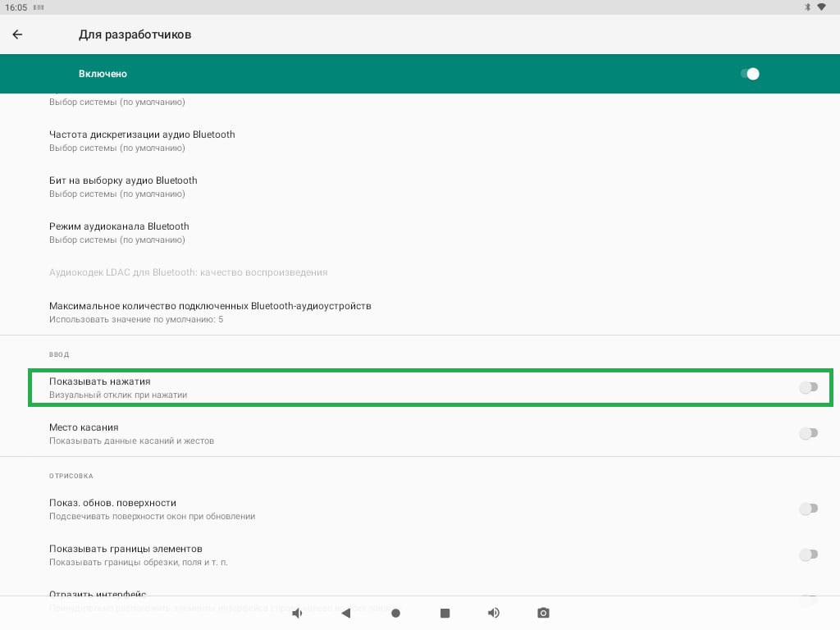Open maximum connected Bluetooth audio devices setting
840x630 pixels.
(210, 312)
